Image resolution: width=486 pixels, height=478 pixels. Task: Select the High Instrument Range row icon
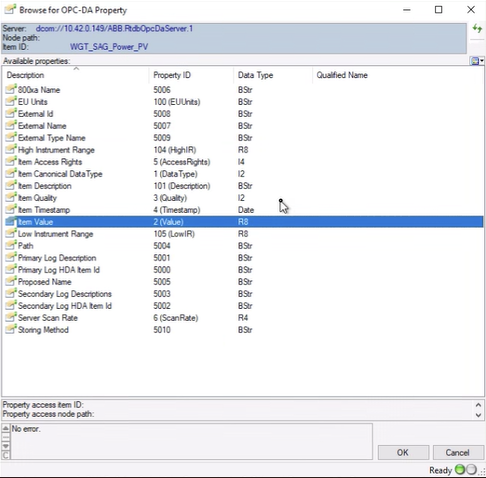click(11, 149)
